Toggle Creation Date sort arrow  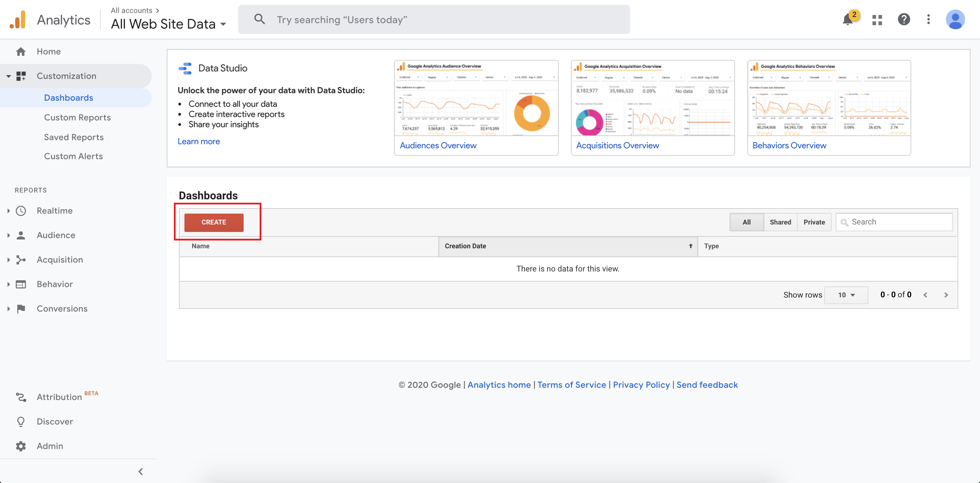coord(690,246)
